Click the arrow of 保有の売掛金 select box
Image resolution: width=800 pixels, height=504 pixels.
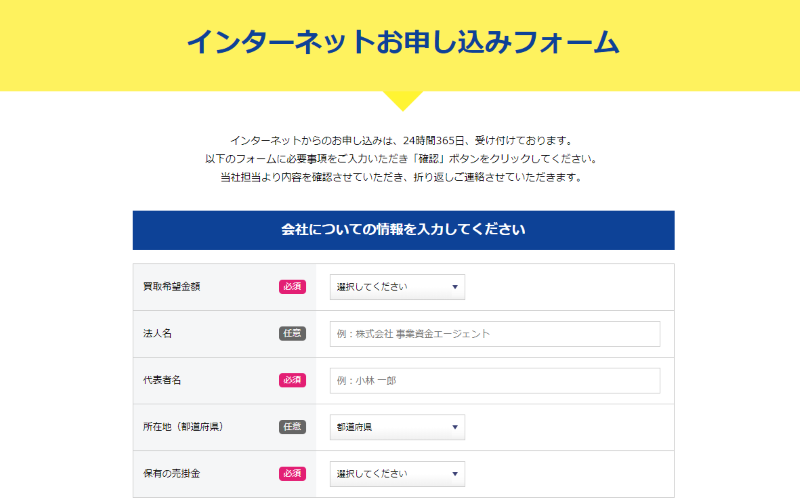(x=455, y=474)
